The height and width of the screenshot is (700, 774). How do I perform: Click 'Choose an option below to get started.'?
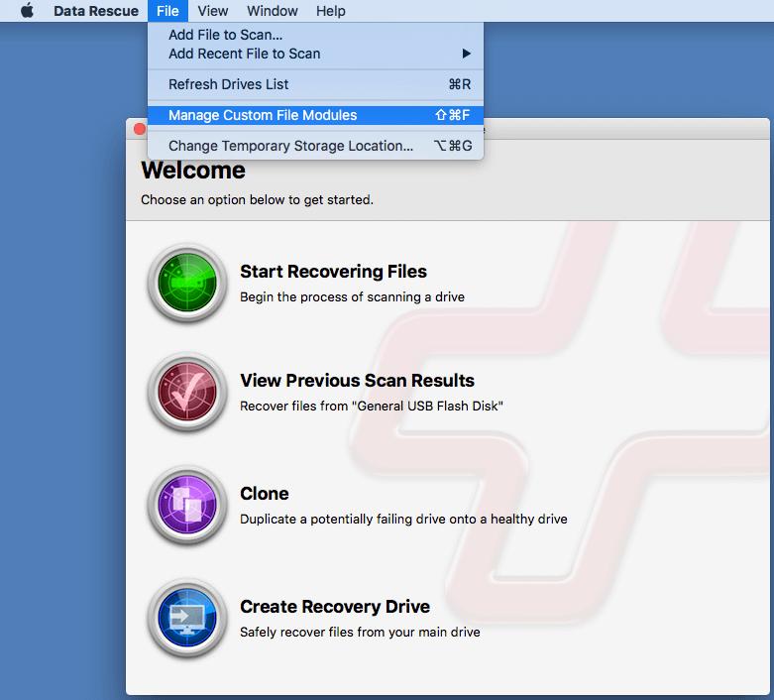coord(257,199)
